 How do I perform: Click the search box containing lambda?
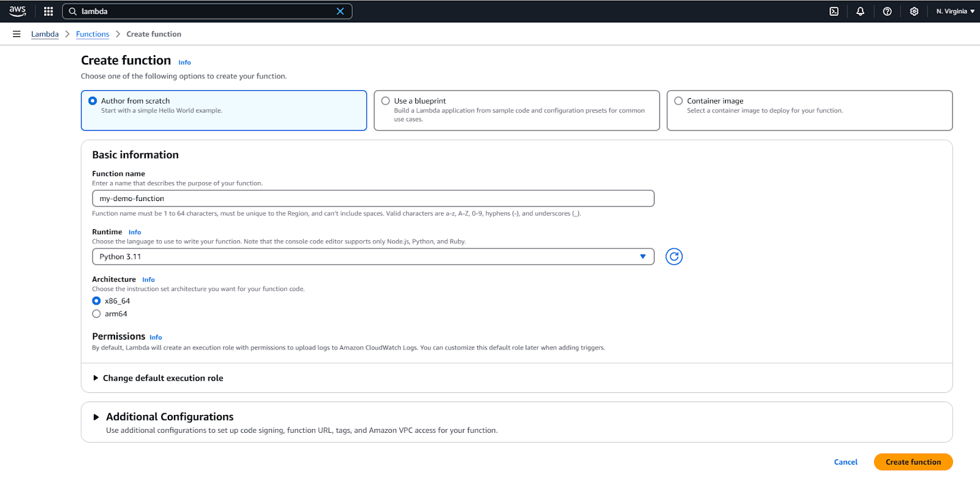[207, 11]
